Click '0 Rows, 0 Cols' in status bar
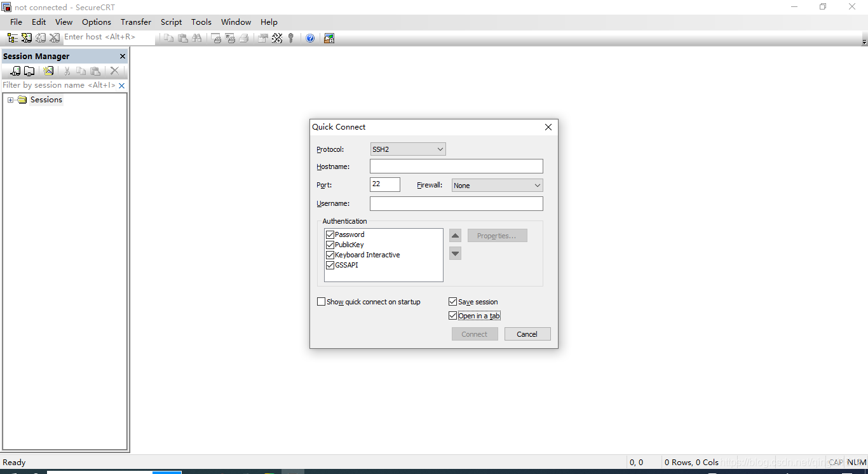The height and width of the screenshot is (474, 868). pos(691,463)
